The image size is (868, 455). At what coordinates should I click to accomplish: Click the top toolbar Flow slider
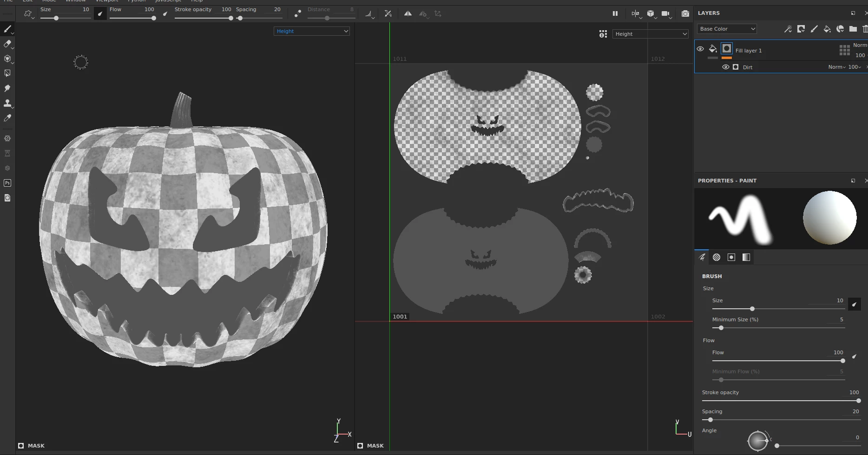coord(132,18)
